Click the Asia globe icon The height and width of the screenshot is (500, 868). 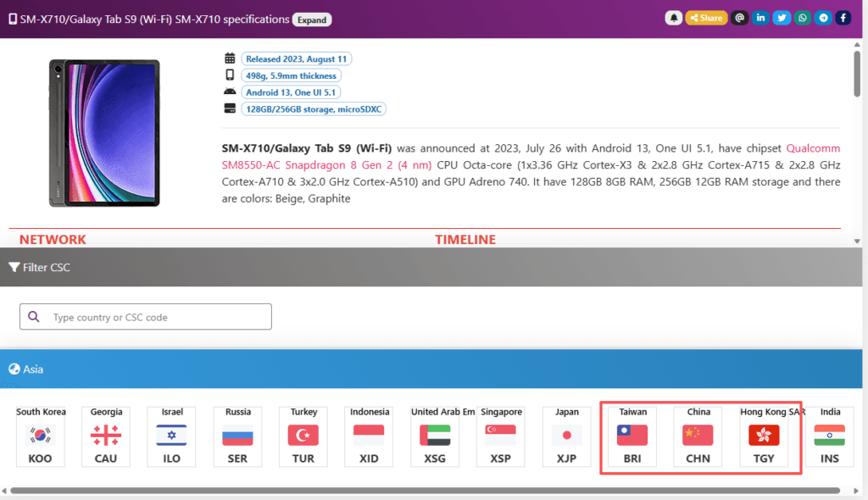(x=14, y=369)
